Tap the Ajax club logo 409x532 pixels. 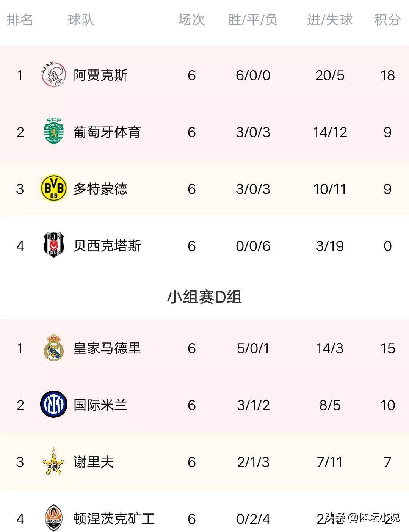(53, 75)
